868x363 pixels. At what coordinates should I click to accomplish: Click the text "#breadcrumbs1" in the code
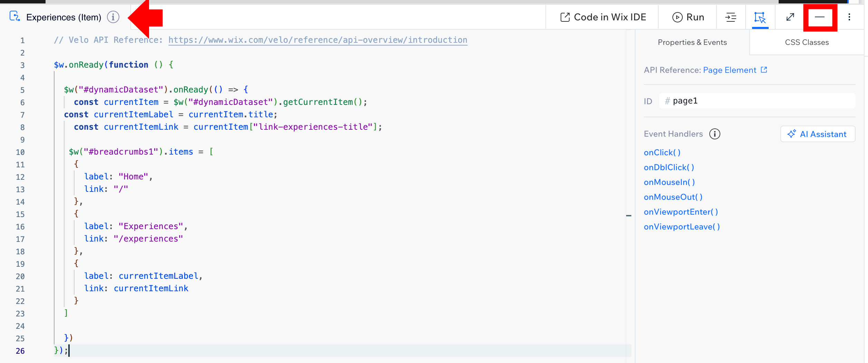[x=121, y=152]
